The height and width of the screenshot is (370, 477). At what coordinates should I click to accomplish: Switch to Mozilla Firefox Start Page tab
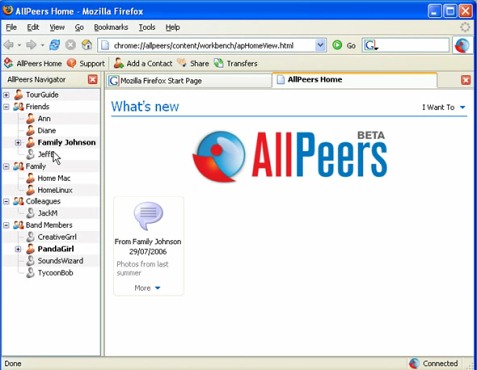click(189, 81)
